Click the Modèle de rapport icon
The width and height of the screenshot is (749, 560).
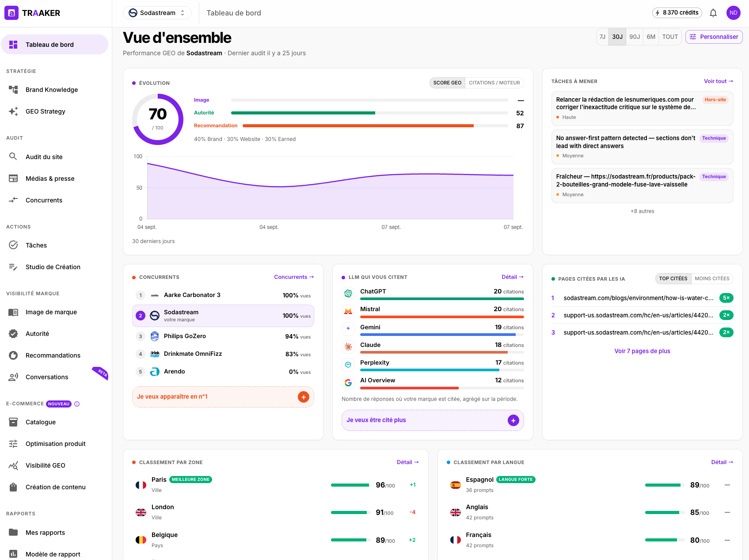click(x=13, y=554)
